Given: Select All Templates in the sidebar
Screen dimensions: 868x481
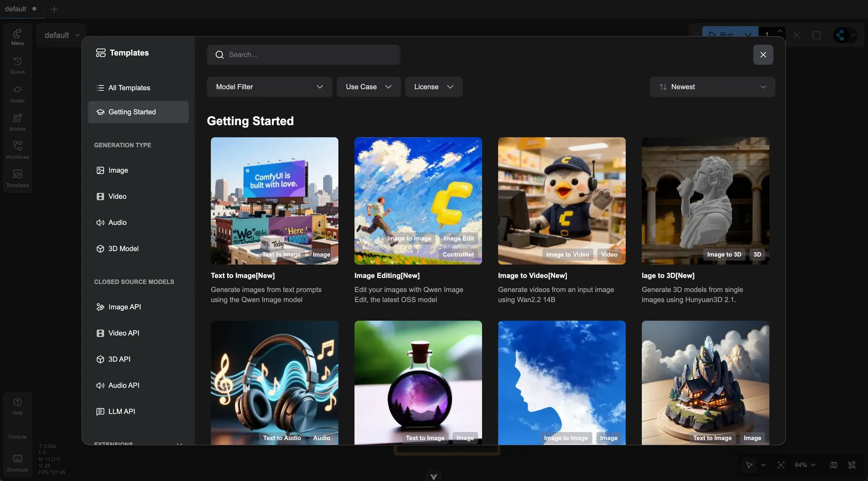Looking at the screenshot, I should point(129,88).
